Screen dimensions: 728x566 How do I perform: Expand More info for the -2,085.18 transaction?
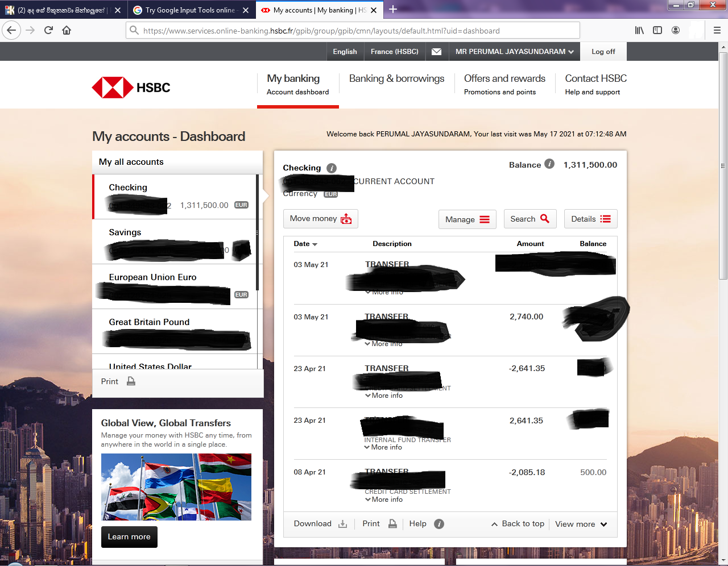pos(384,500)
